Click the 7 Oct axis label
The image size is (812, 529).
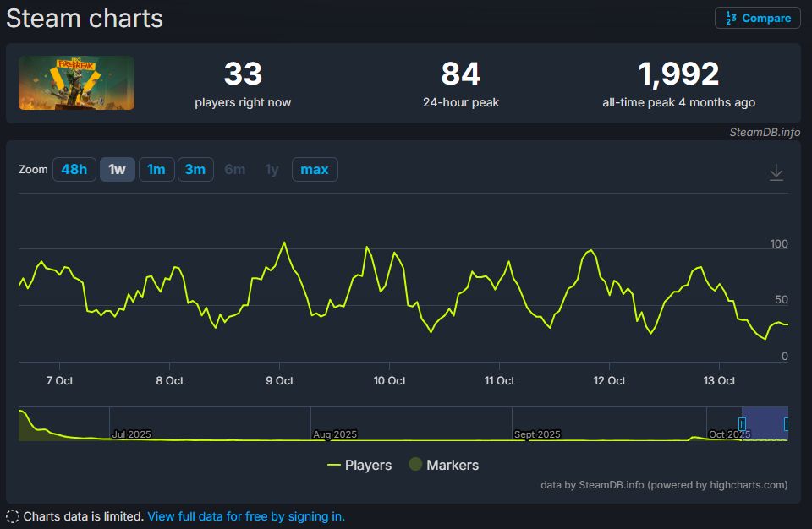coord(59,380)
